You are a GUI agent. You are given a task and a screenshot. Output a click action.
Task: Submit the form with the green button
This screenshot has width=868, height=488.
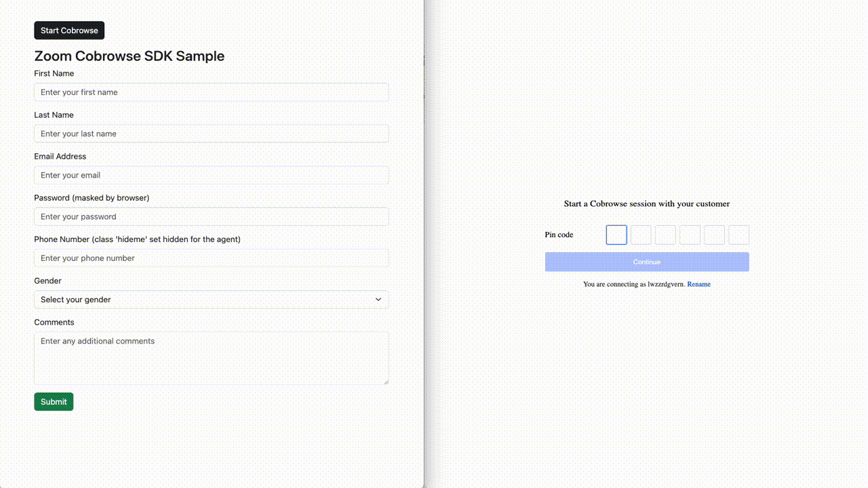coord(54,402)
